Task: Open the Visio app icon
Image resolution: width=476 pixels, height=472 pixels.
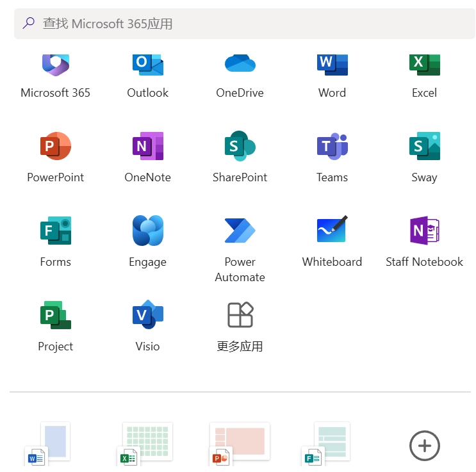Action: click(x=148, y=314)
